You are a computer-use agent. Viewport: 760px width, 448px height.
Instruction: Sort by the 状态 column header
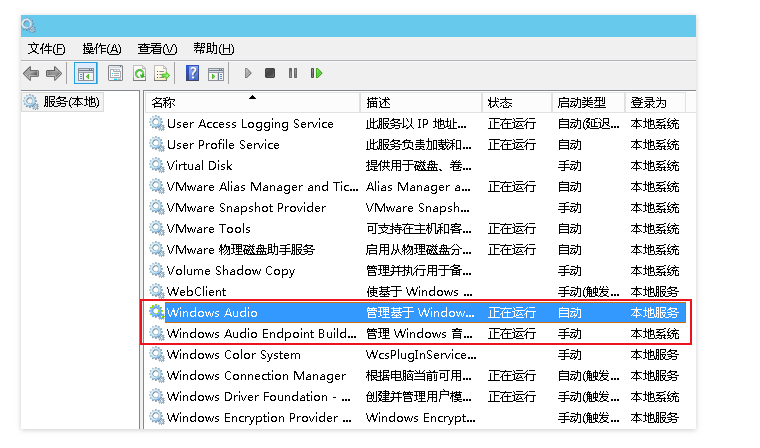tap(517, 102)
